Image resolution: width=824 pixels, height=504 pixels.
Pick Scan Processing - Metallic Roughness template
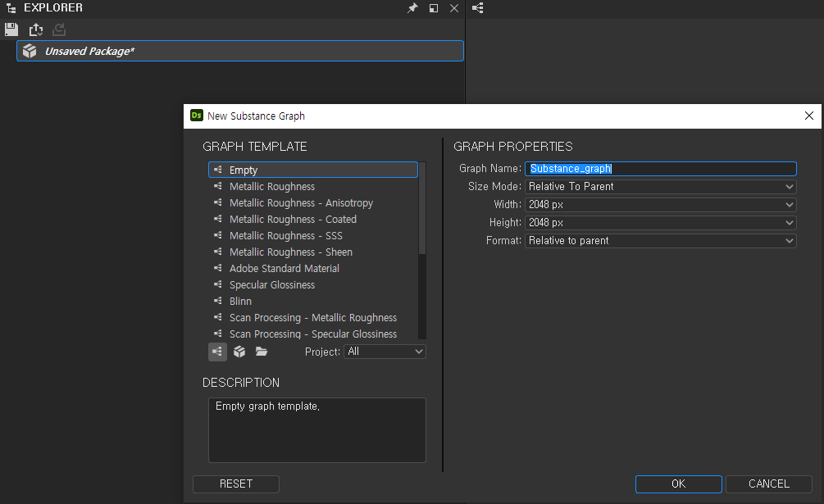[x=313, y=318]
